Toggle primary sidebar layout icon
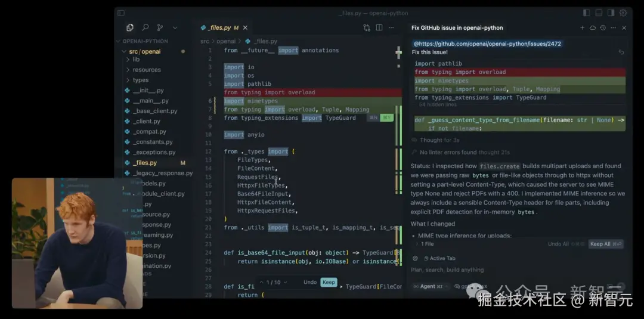 point(587,13)
